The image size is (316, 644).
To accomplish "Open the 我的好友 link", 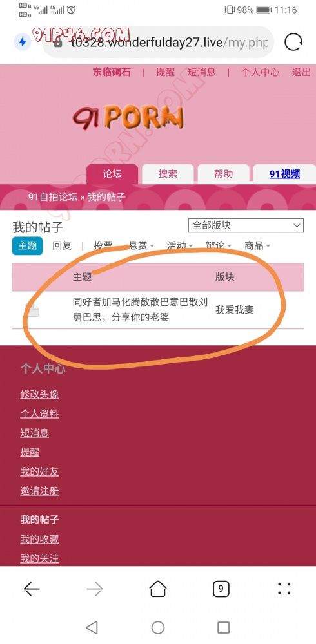I will (39, 471).
